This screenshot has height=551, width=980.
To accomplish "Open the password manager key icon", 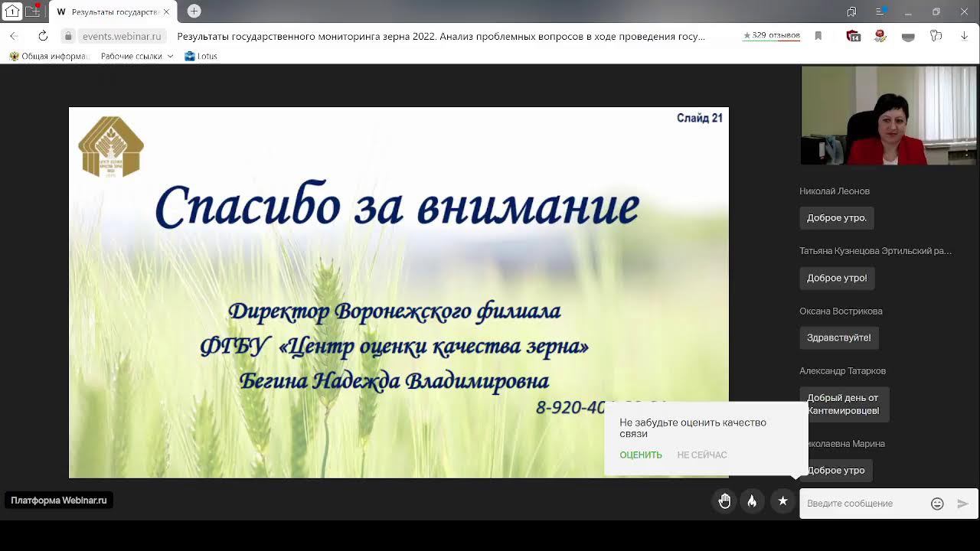I will pyautogui.click(x=936, y=36).
